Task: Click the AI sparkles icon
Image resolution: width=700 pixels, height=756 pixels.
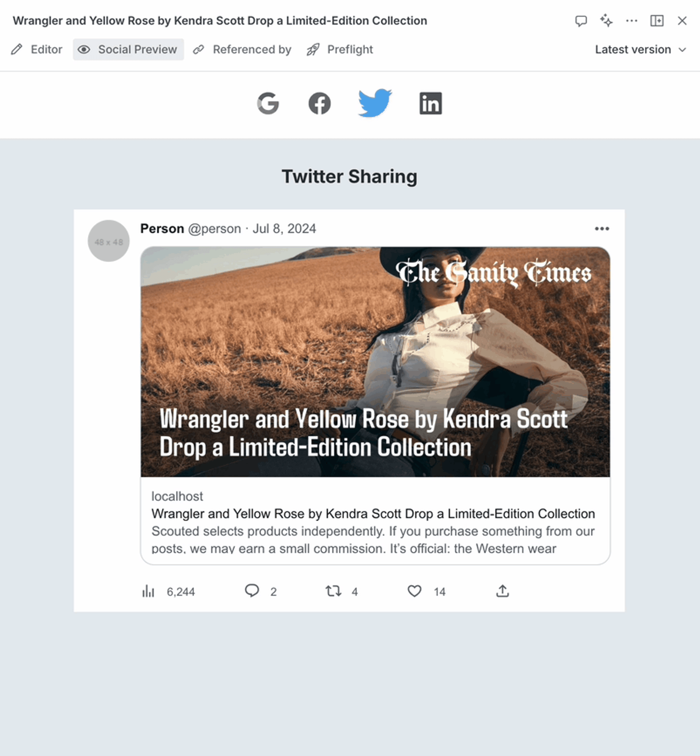Action: pyautogui.click(x=606, y=20)
